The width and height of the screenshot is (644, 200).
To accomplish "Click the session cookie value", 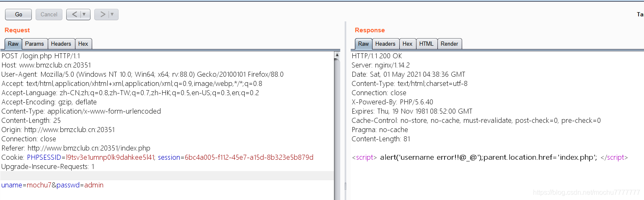I will 249,157.
